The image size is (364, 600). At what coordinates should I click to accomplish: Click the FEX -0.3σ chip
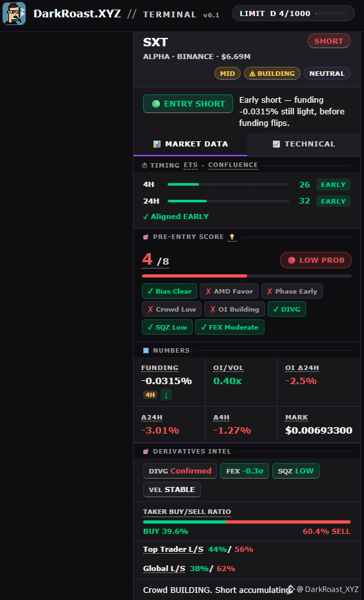click(245, 471)
